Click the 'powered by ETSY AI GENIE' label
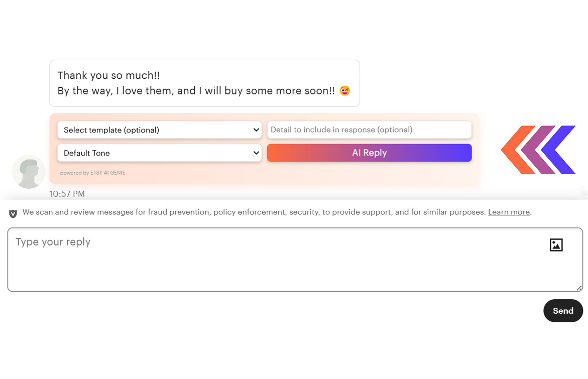 (x=93, y=173)
